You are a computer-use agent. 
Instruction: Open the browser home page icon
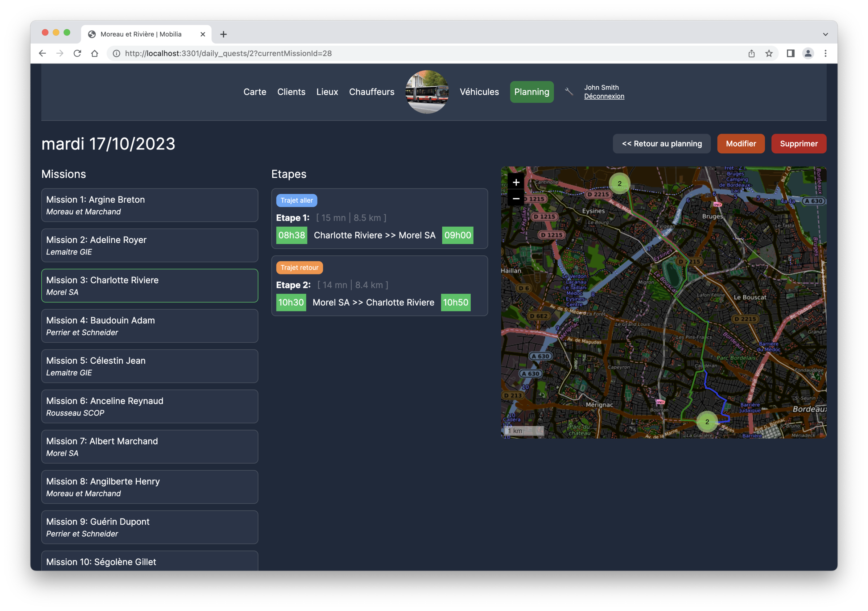pos(95,53)
